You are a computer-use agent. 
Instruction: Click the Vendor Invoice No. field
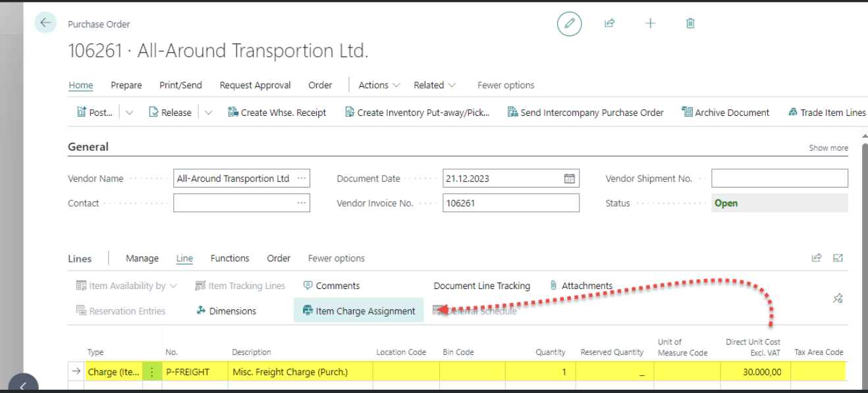coord(510,203)
